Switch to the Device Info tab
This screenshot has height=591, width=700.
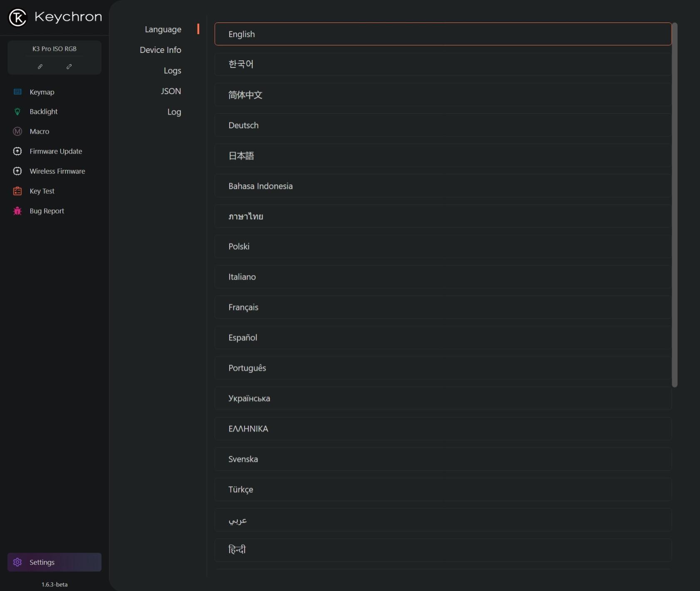[x=160, y=50]
